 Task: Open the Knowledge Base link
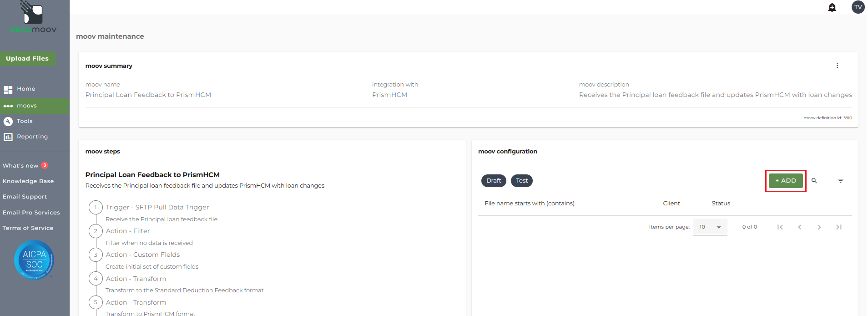(28, 181)
